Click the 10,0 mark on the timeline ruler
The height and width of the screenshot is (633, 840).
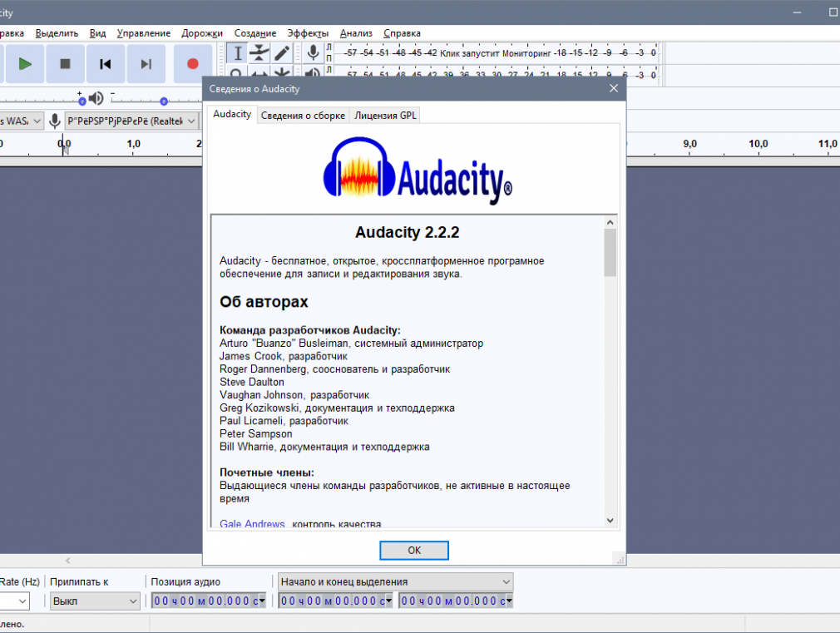point(758,144)
